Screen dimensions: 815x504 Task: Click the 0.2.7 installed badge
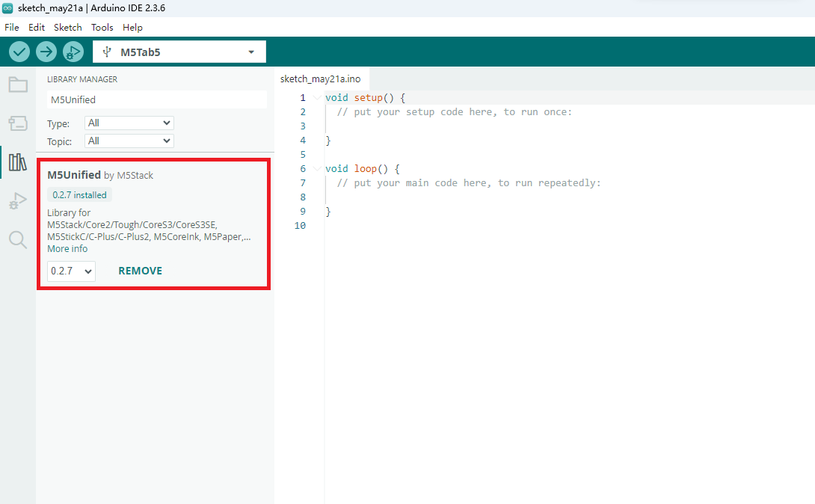pyautogui.click(x=79, y=195)
